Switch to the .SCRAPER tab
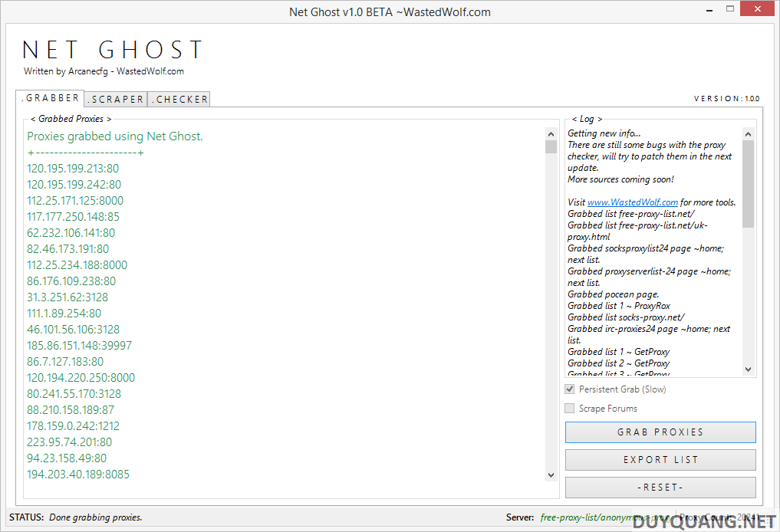 pos(115,99)
